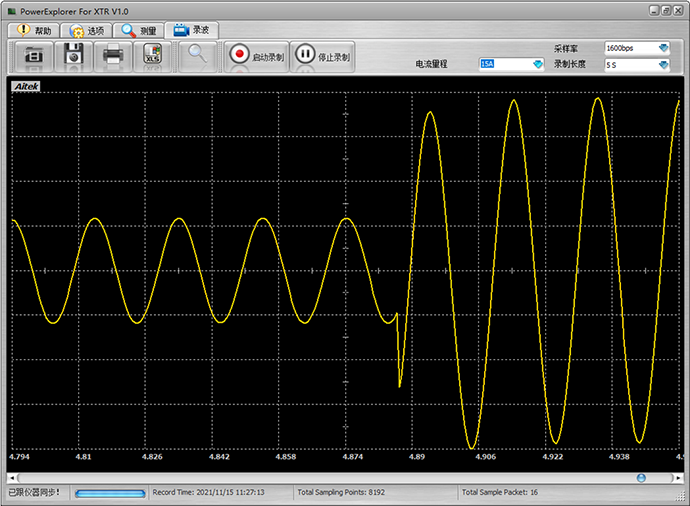Click the 4.826 time axis label
This screenshot has height=506, width=690.
(x=152, y=457)
